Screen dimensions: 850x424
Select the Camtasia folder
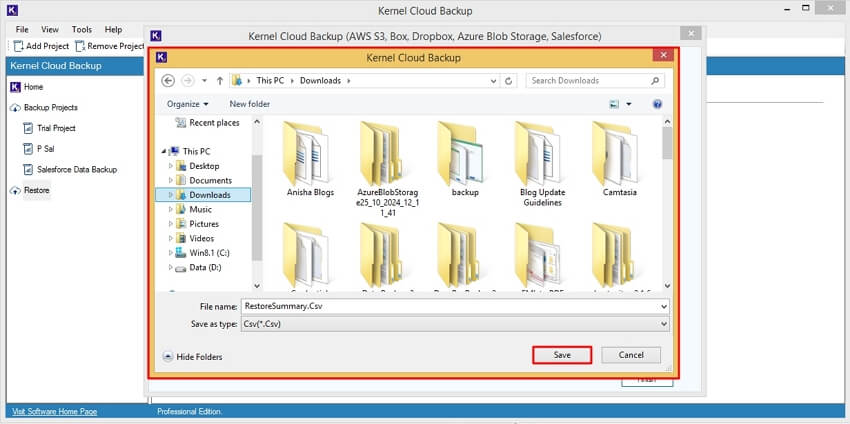(619, 160)
